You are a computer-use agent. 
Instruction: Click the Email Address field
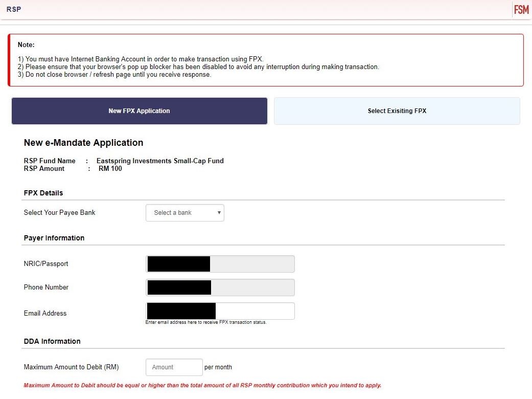tap(220, 311)
